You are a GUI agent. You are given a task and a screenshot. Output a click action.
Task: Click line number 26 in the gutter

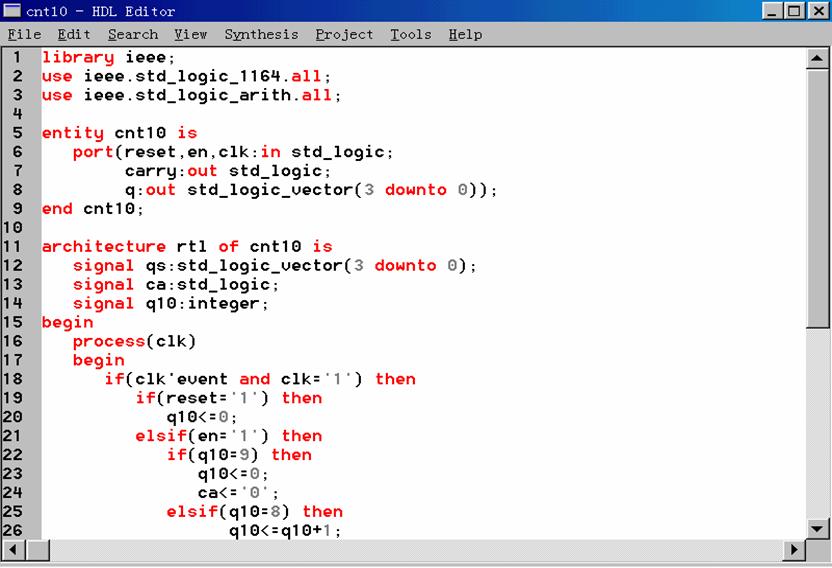tap(13, 530)
